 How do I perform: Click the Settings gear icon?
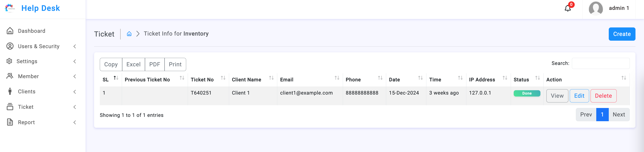click(x=9, y=61)
